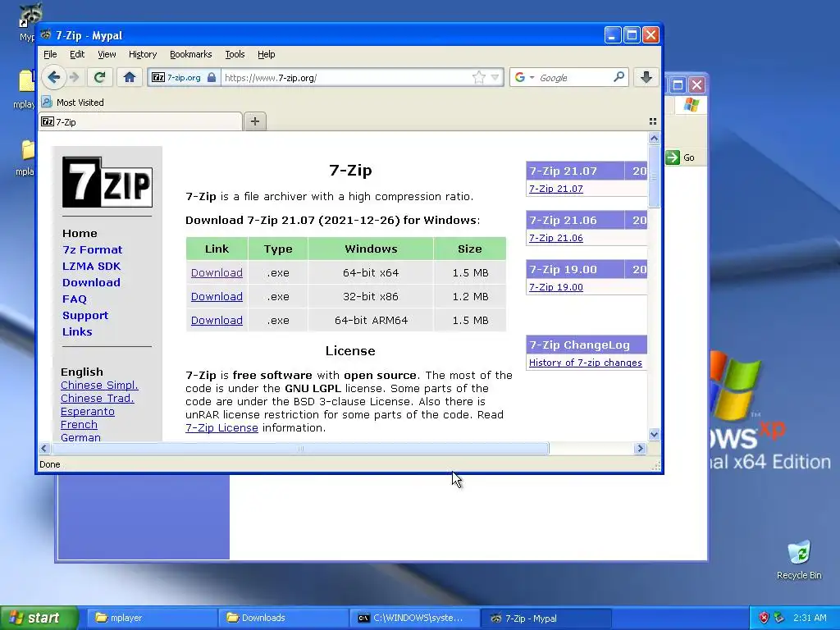Open the FAQ sidebar link
The height and width of the screenshot is (630, 840).
[x=75, y=299]
